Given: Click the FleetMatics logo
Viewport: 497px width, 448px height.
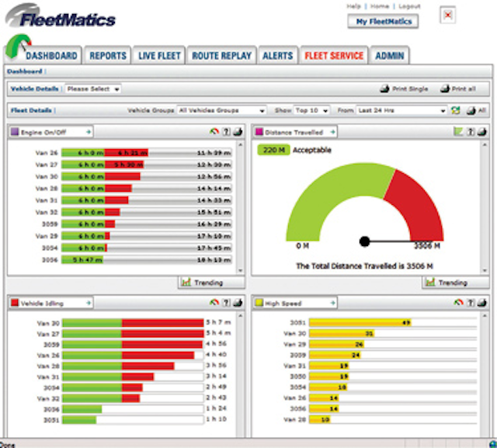Looking at the screenshot, I should (x=61, y=16).
